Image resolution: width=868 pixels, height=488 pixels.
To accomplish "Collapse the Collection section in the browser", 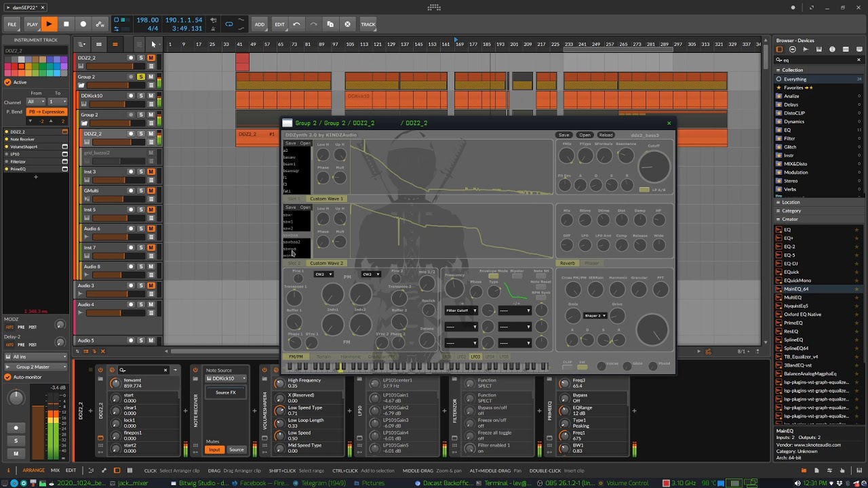I will 779,70.
